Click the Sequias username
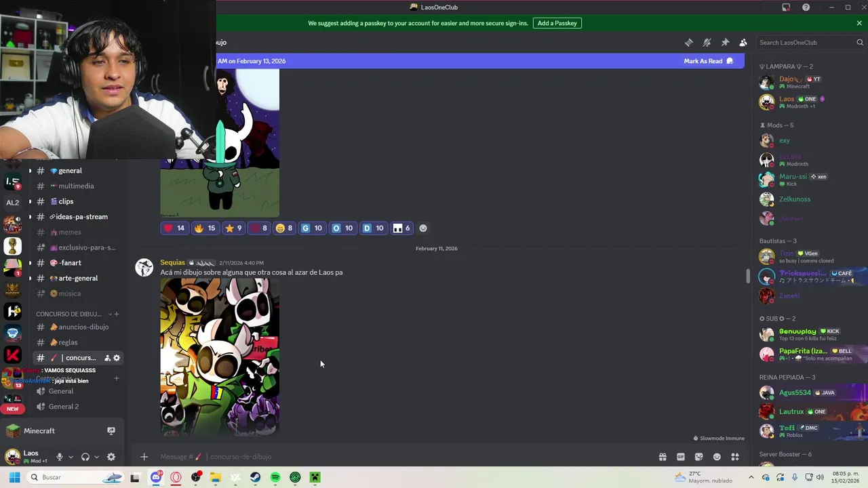Screen dimensions: 868x488 click(x=172, y=262)
